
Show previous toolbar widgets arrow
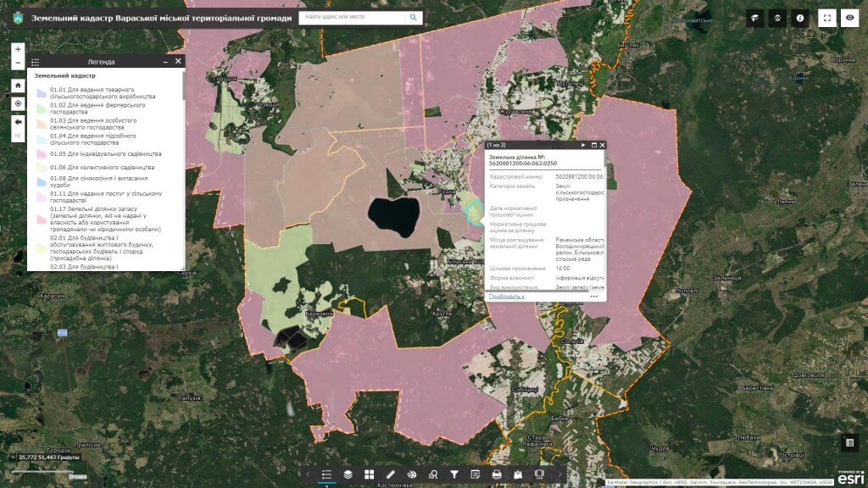pyautogui.click(x=308, y=474)
